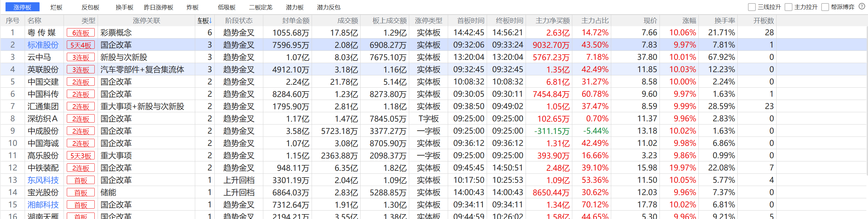Screen dimensions: 868x219
Task: Click the 6连板 badge for 粤传媒
Action: click(x=80, y=33)
